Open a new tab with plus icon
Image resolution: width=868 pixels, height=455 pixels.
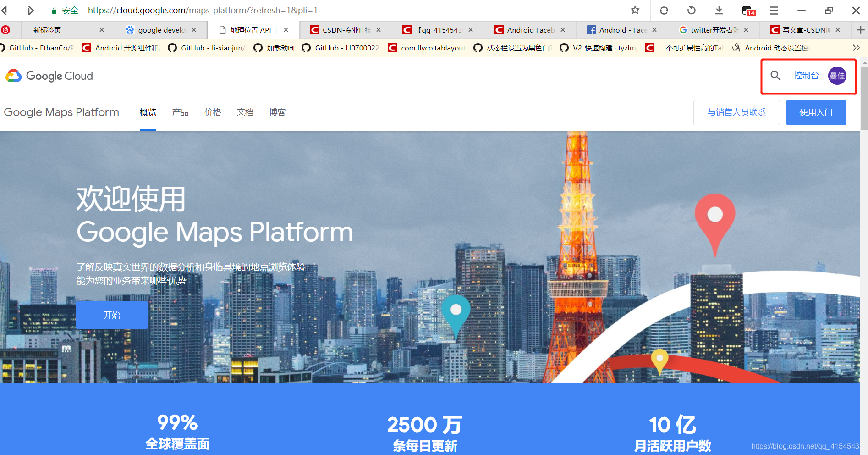click(861, 30)
